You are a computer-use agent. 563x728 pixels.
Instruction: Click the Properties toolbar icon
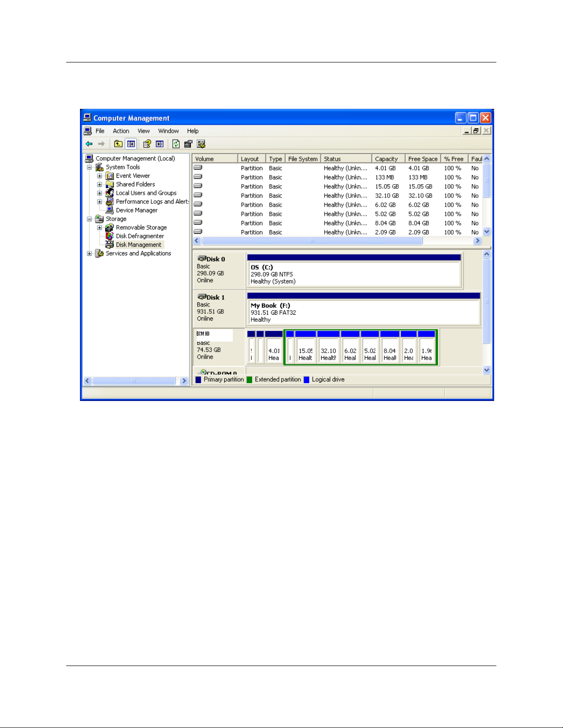coord(188,144)
